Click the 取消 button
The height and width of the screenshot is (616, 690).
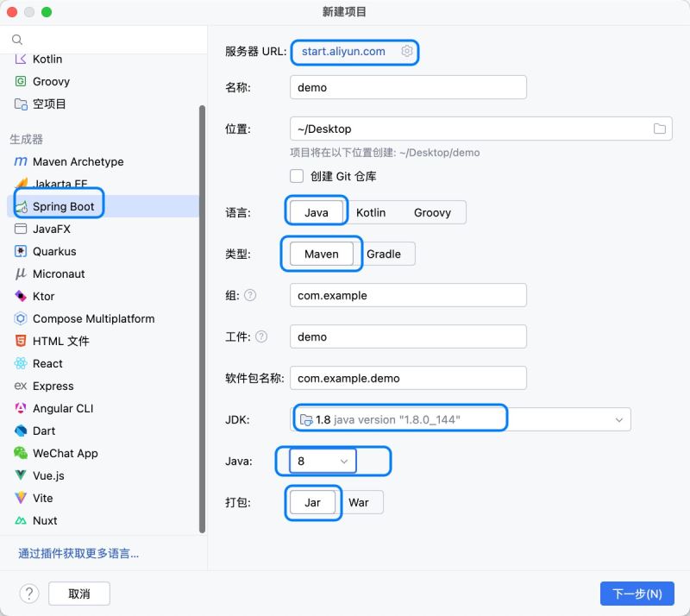coord(79,594)
